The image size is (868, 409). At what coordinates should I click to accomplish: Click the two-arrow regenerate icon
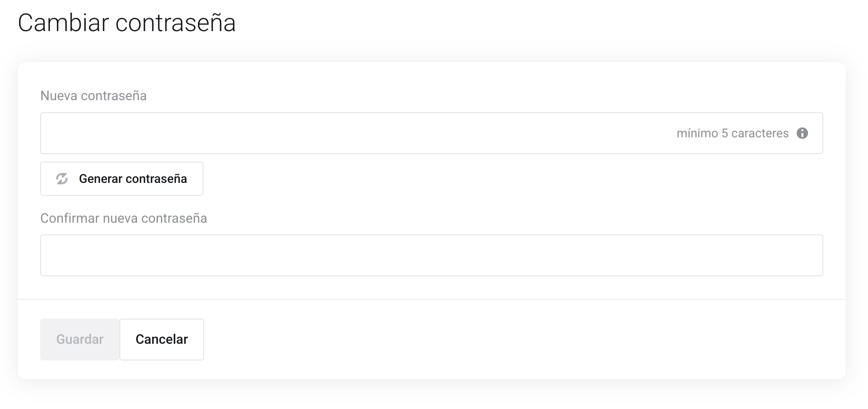62,179
